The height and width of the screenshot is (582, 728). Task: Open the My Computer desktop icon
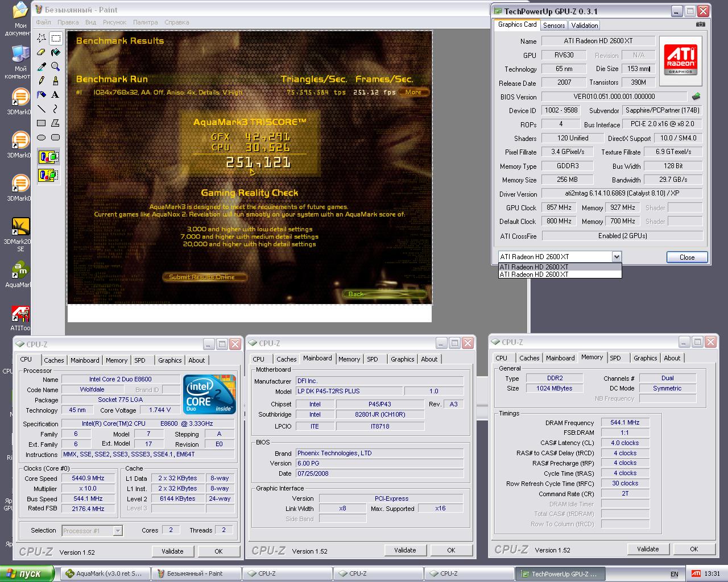click(20, 63)
